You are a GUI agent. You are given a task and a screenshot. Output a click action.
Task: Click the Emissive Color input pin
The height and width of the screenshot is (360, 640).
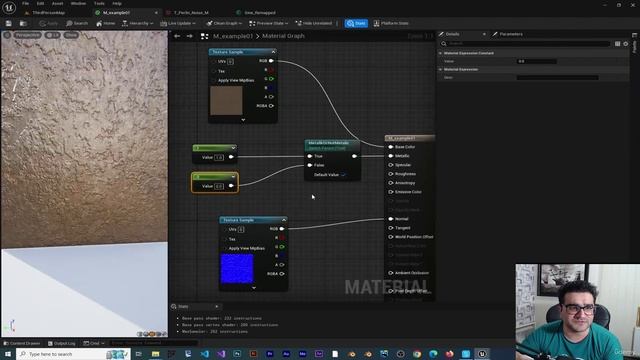(x=391, y=192)
